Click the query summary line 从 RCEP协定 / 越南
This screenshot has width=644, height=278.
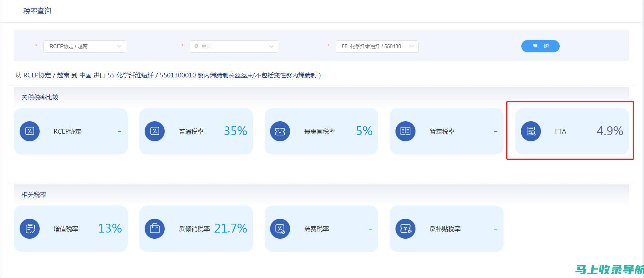pyautogui.click(x=168, y=75)
